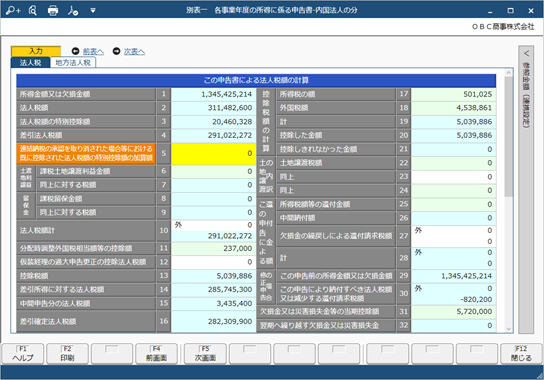Maximize the 別表一 window
The image size is (544, 380).
tap(510, 11)
